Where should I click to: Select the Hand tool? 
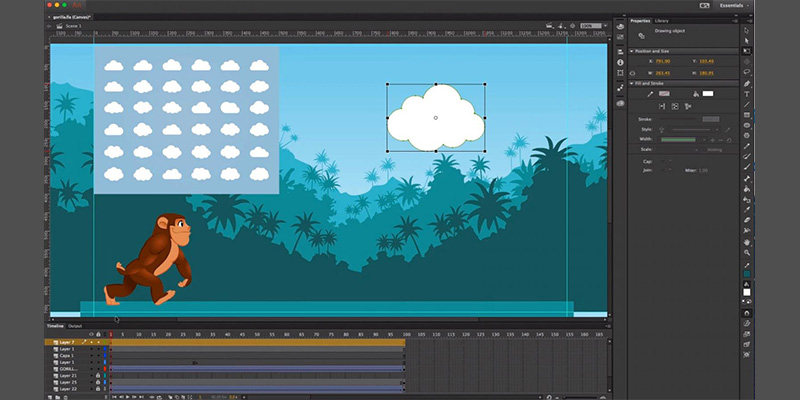746,242
